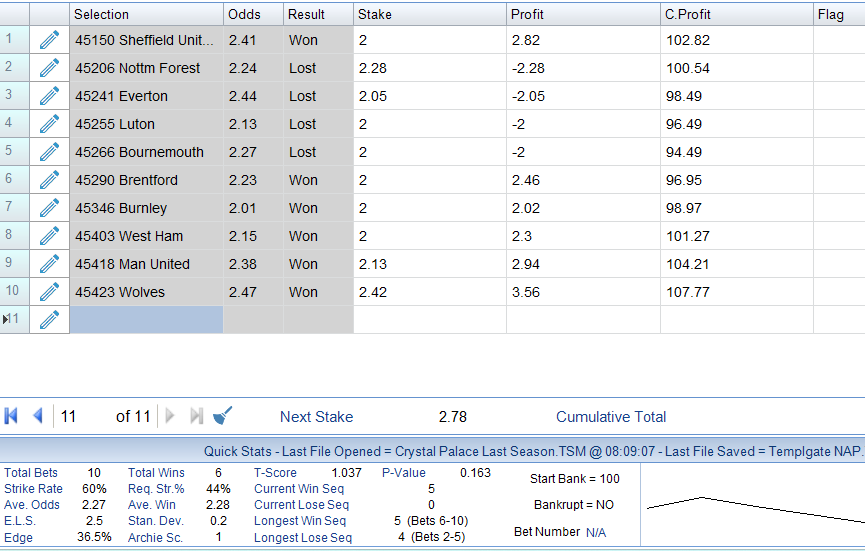Click the edit pencil icon for Everton row

tap(49, 96)
